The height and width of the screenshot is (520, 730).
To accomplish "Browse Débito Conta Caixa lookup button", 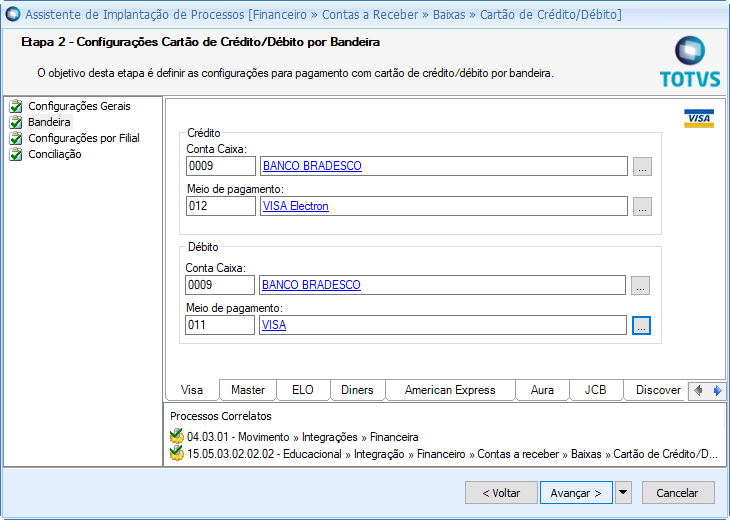I will pyautogui.click(x=640, y=285).
